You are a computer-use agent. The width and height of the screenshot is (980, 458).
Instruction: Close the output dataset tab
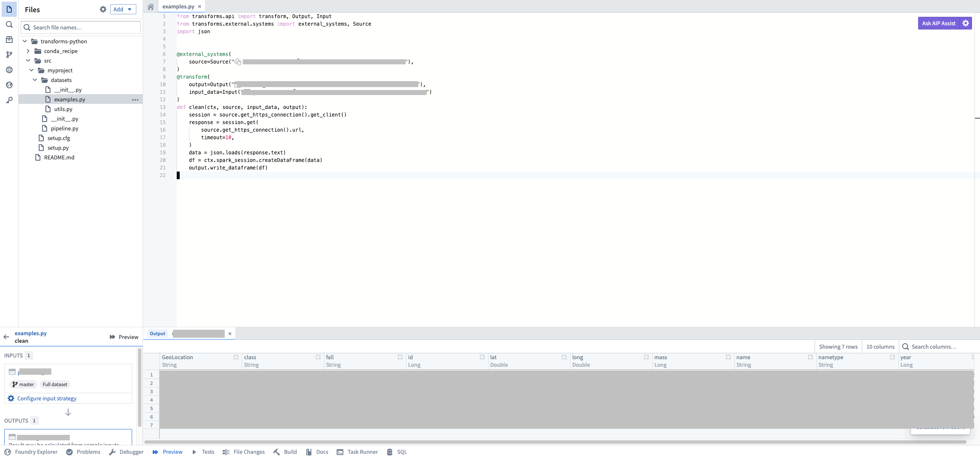[230, 334]
